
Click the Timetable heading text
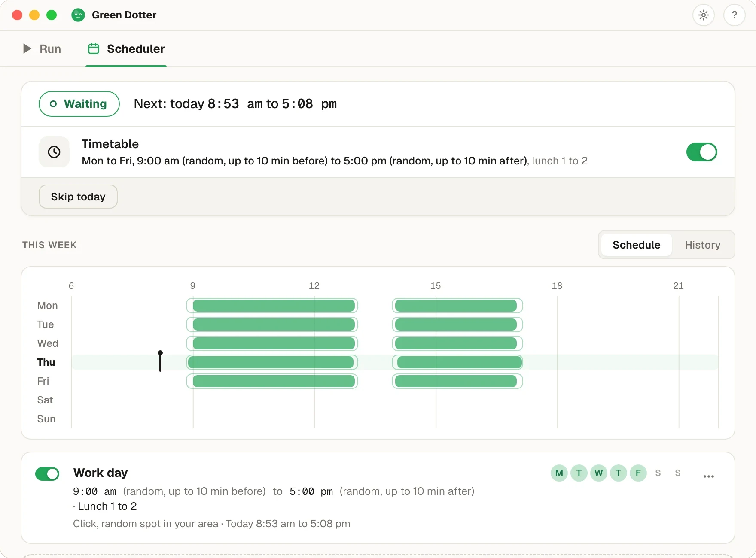[x=110, y=144]
